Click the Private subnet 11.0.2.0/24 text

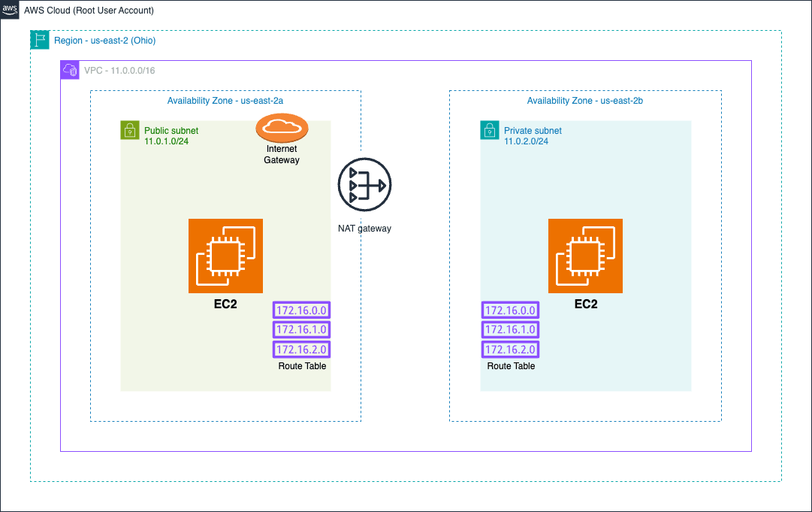[533, 136]
